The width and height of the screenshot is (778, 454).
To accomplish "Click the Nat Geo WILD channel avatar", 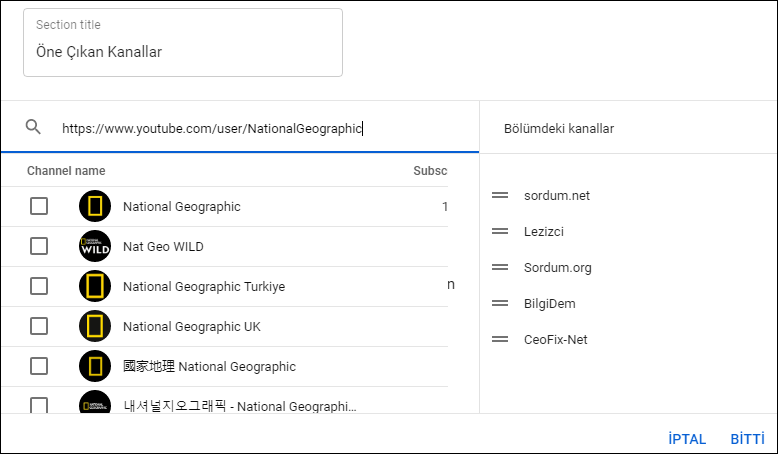I will tap(95, 246).
